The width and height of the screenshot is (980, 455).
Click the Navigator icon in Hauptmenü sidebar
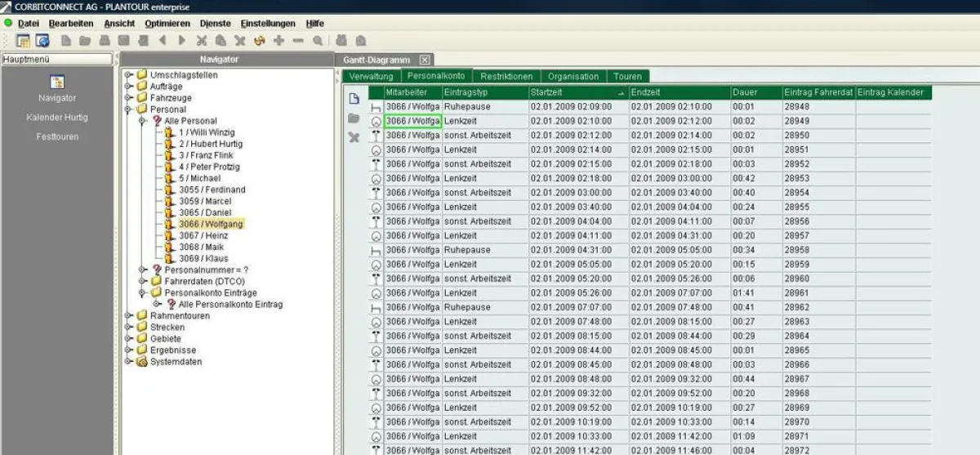coord(57,82)
